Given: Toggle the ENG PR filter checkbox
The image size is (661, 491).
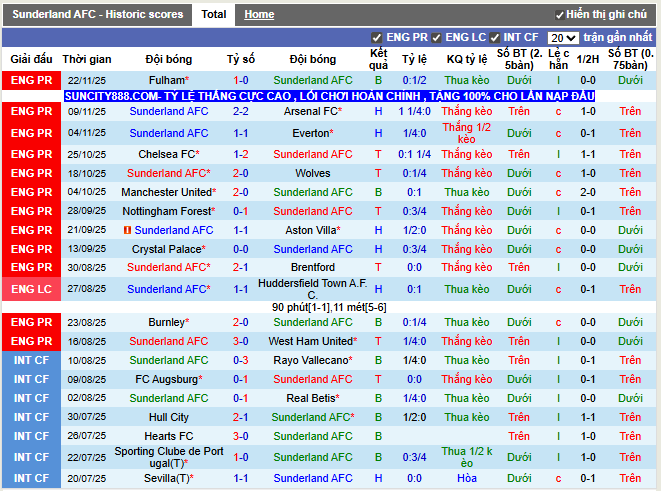Looking at the screenshot, I should [377, 38].
